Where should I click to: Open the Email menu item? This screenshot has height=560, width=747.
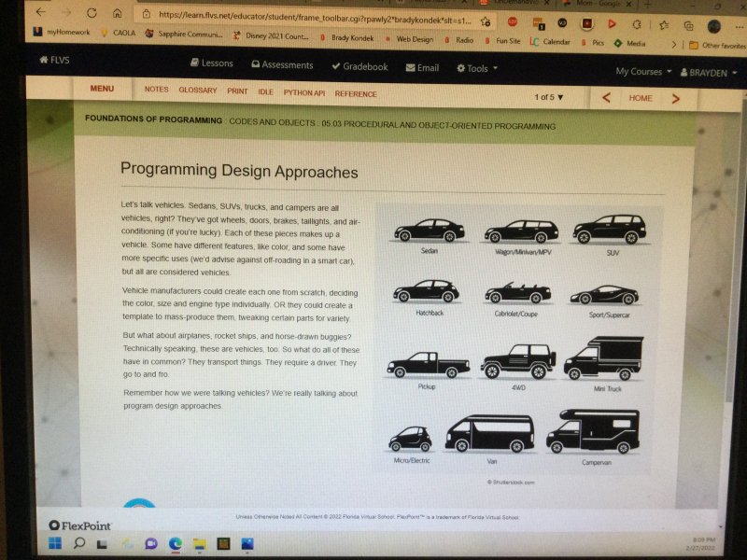pyautogui.click(x=422, y=68)
